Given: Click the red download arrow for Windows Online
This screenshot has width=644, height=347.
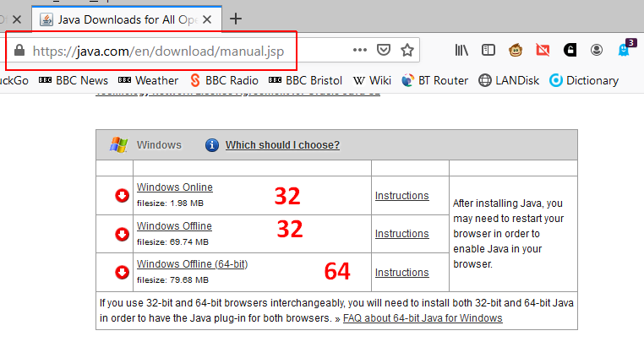Looking at the screenshot, I should point(123,196).
